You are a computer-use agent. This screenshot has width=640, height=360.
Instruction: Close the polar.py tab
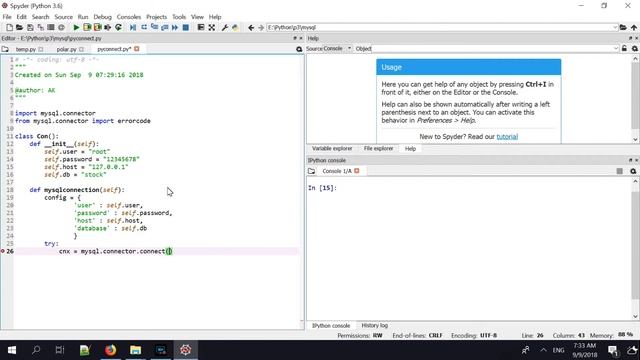click(81, 49)
